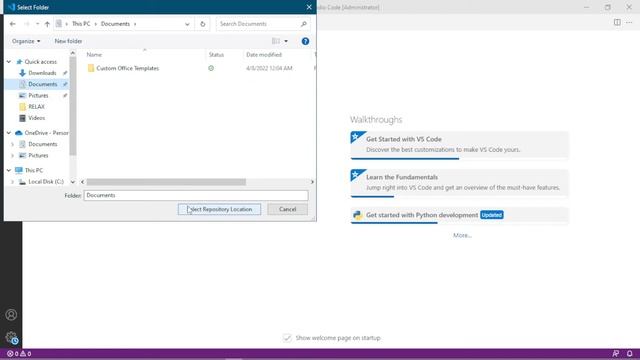
Task: Open the recent locations dropdown
Action: click(37, 24)
